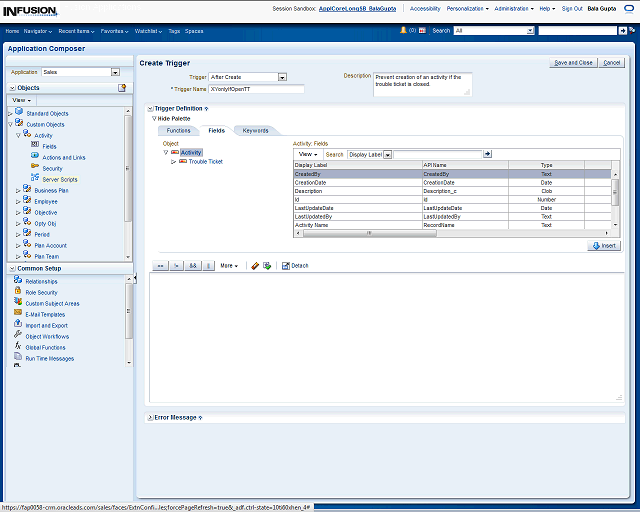Click the Save and Close button

[573, 62]
